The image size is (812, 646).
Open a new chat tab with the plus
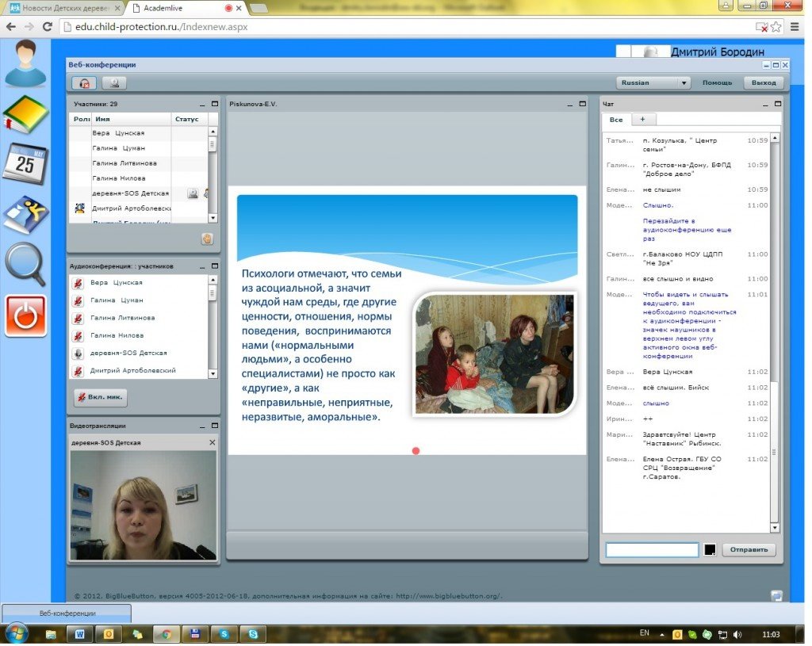coord(642,120)
